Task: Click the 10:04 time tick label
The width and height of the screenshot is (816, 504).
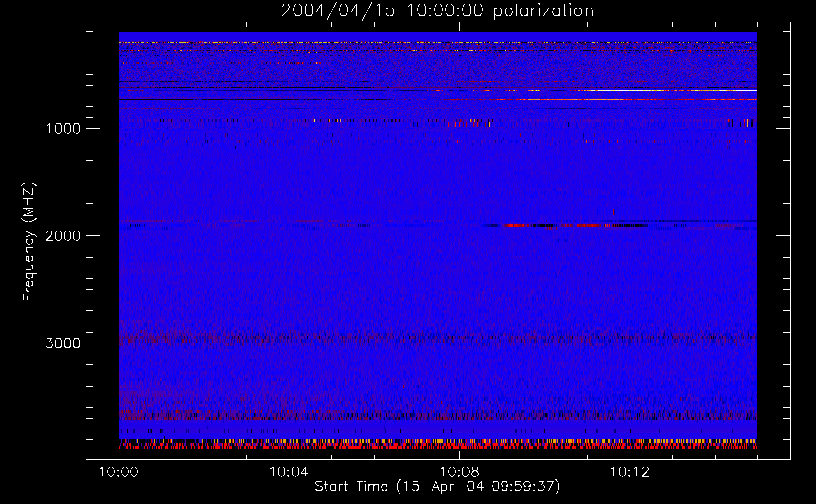Action: [289, 472]
